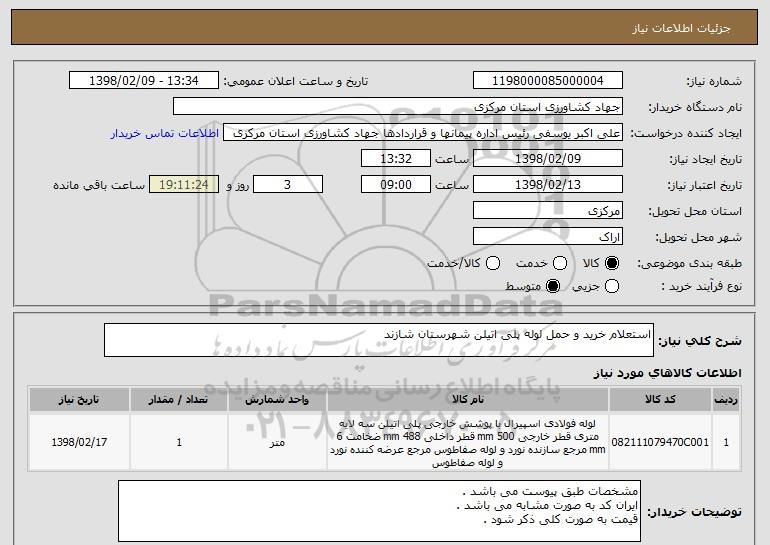This screenshot has width=770, height=545.
Task: Click the validity time field 09:00
Action: (396, 185)
